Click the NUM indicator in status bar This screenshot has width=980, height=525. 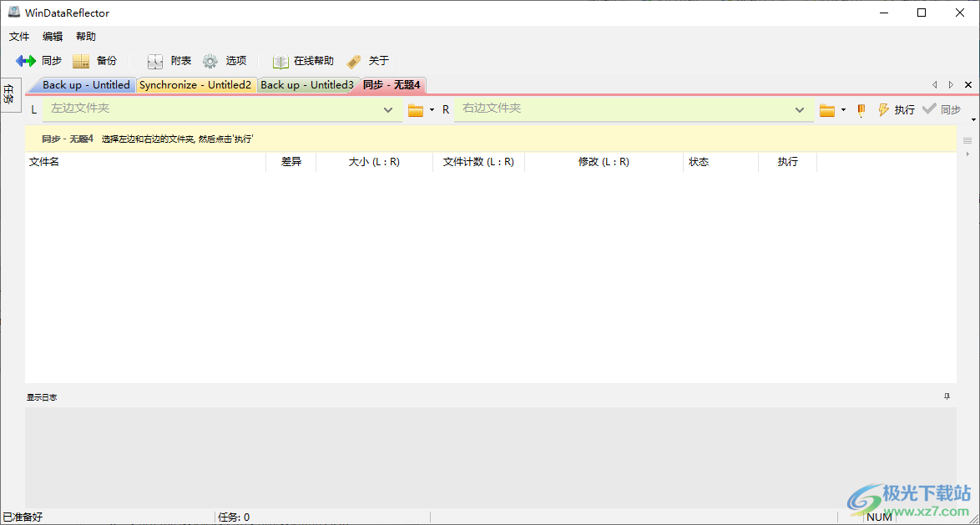(878, 517)
